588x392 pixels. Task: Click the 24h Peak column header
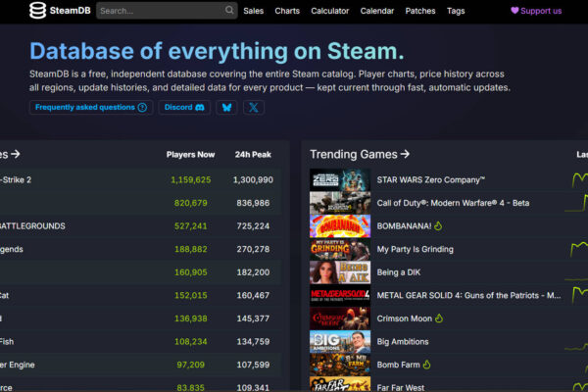click(x=253, y=155)
